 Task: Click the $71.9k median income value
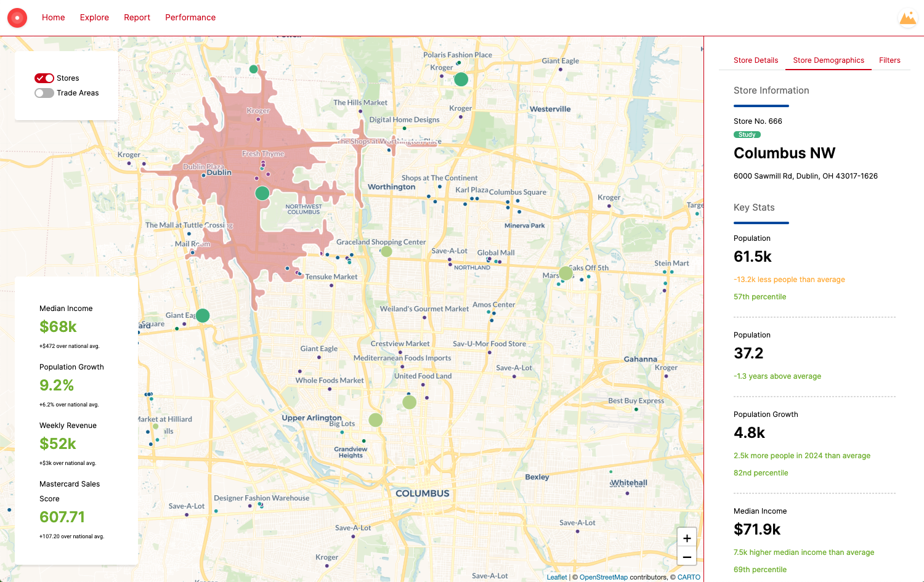(x=757, y=530)
